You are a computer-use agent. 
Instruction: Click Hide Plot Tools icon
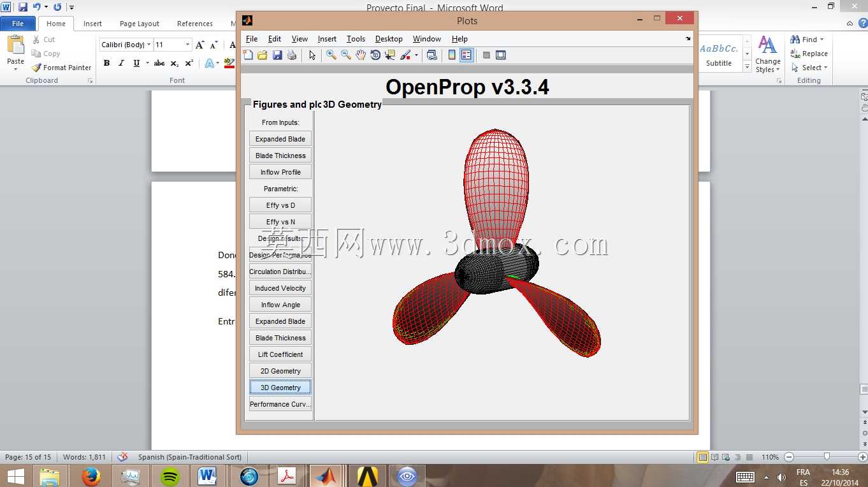tap(486, 55)
